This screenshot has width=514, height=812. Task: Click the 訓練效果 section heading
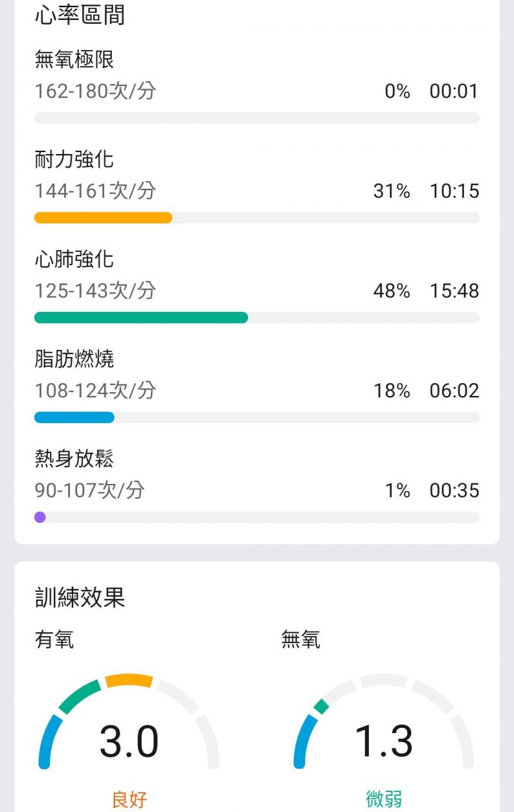click(x=80, y=597)
